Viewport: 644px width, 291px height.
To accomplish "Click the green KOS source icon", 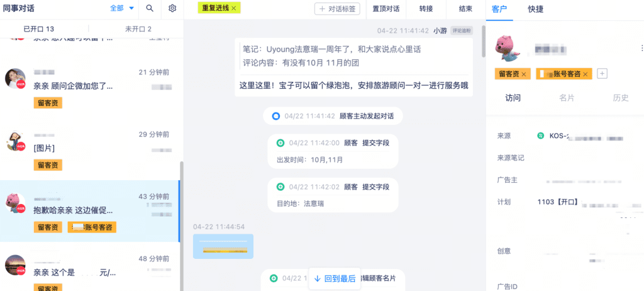I will (x=540, y=135).
